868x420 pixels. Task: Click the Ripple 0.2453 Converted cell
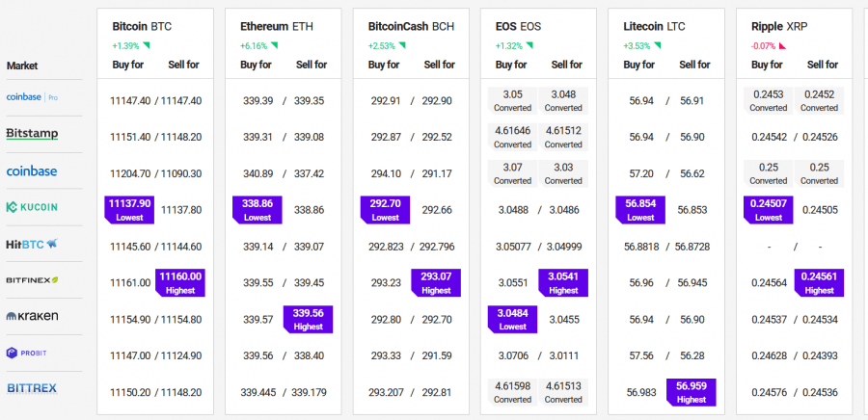click(769, 100)
